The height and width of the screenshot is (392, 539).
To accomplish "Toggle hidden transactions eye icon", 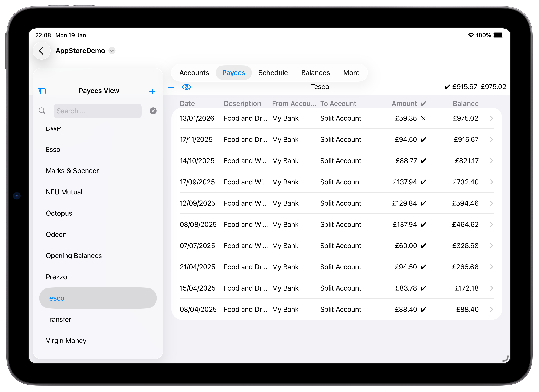I will pos(187,87).
